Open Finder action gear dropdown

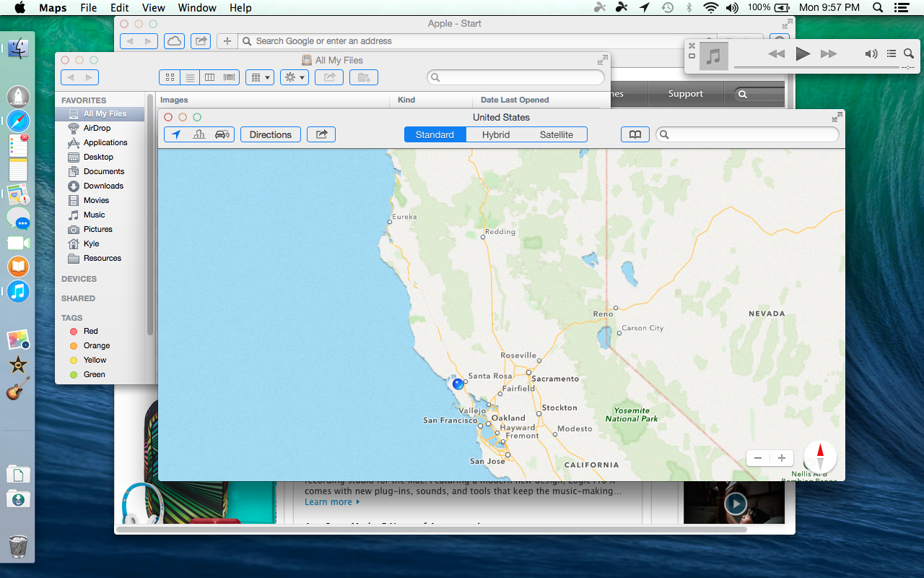[295, 77]
